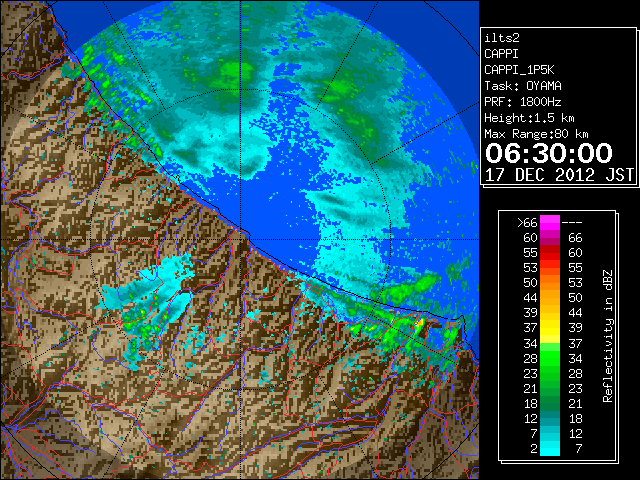Click the bright green swatch in 28–34 row

(550, 358)
